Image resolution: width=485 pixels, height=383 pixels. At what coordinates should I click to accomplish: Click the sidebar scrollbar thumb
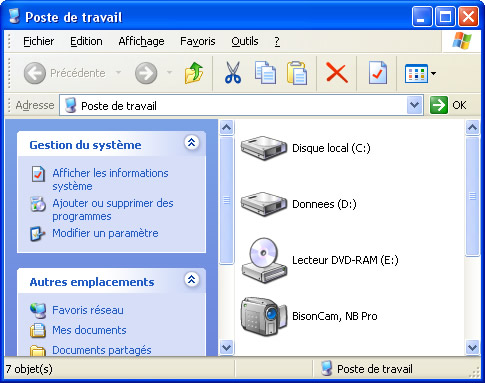227,200
